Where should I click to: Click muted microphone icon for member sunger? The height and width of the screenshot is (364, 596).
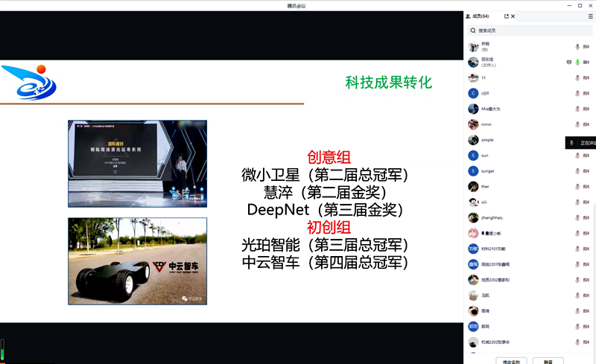577,171
